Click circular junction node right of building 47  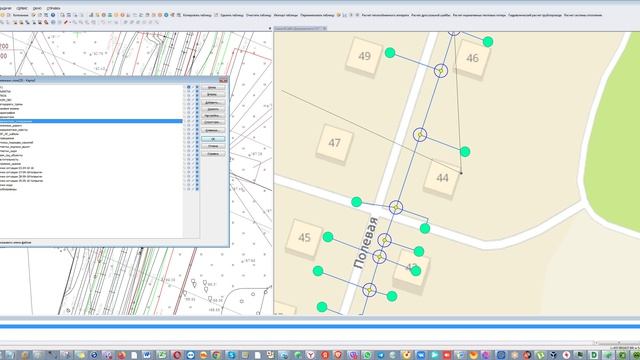(x=420, y=134)
